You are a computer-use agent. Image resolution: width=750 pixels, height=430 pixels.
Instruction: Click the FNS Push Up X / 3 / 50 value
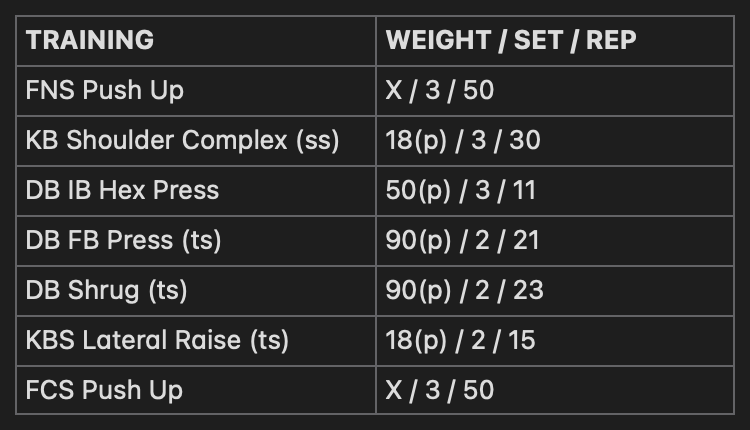pyautogui.click(x=440, y=90)
